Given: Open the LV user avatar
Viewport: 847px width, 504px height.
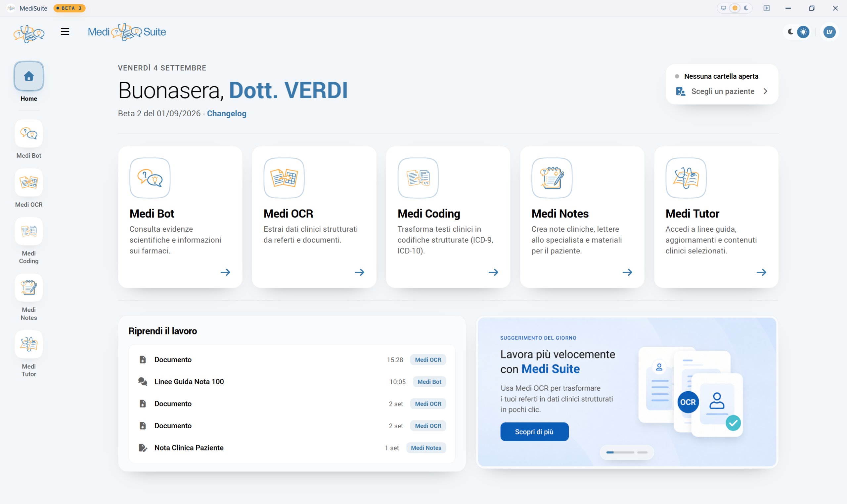Looking at the screenshot, I should point(829,32).
